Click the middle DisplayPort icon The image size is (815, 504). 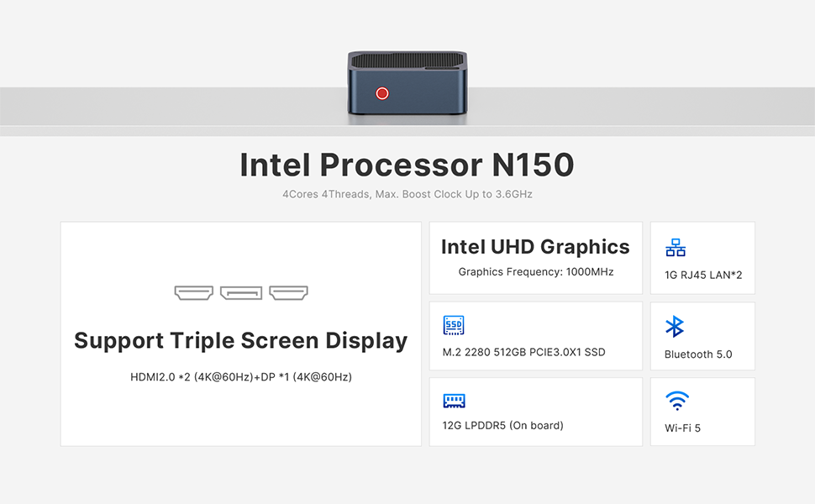[x=241, y=293]
